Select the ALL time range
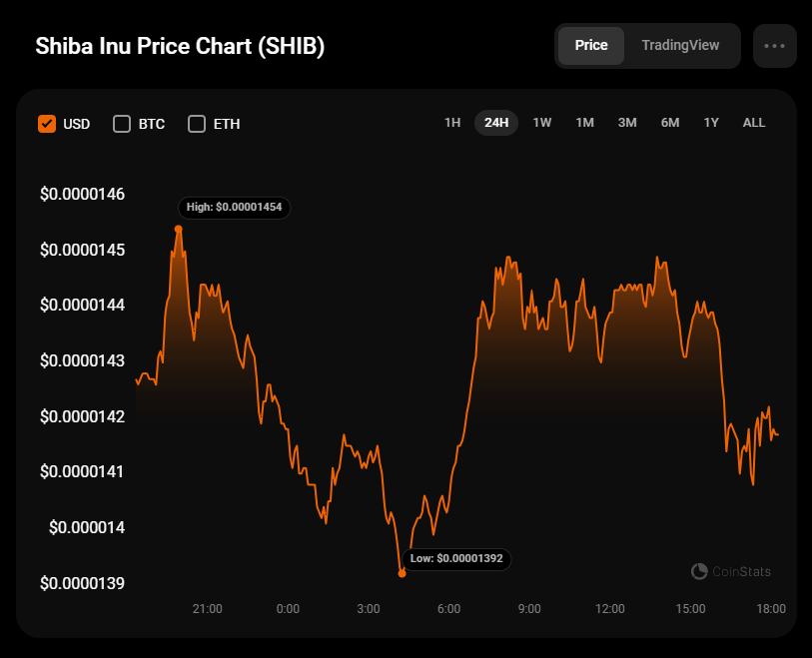Viewport: 812px width, 658px height. click(754, 123)
